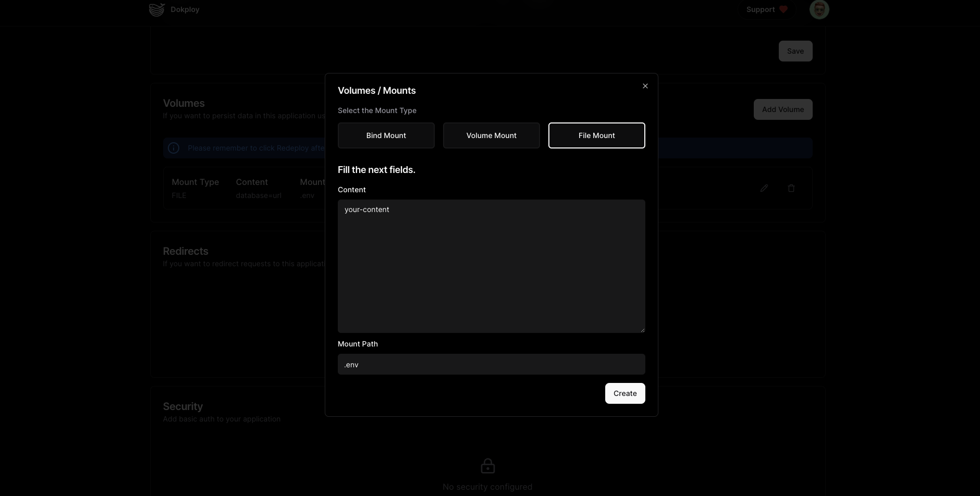
Task: Click the Support button
Action: pyautogui.click(x=766, y=9)
